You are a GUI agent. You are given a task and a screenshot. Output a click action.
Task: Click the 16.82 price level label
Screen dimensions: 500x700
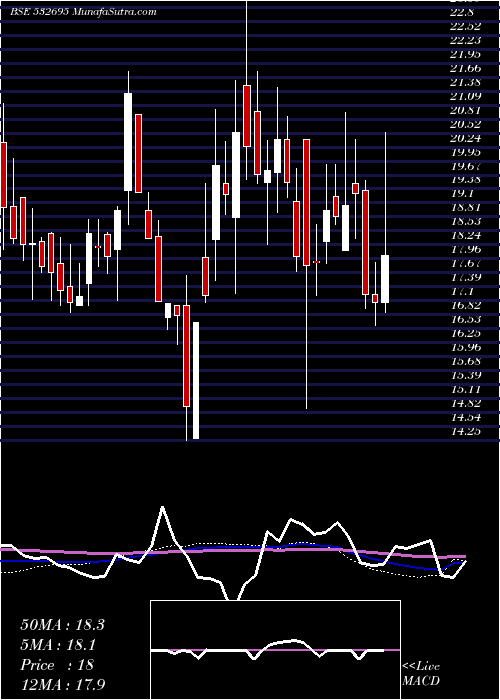tap(466, 305)
